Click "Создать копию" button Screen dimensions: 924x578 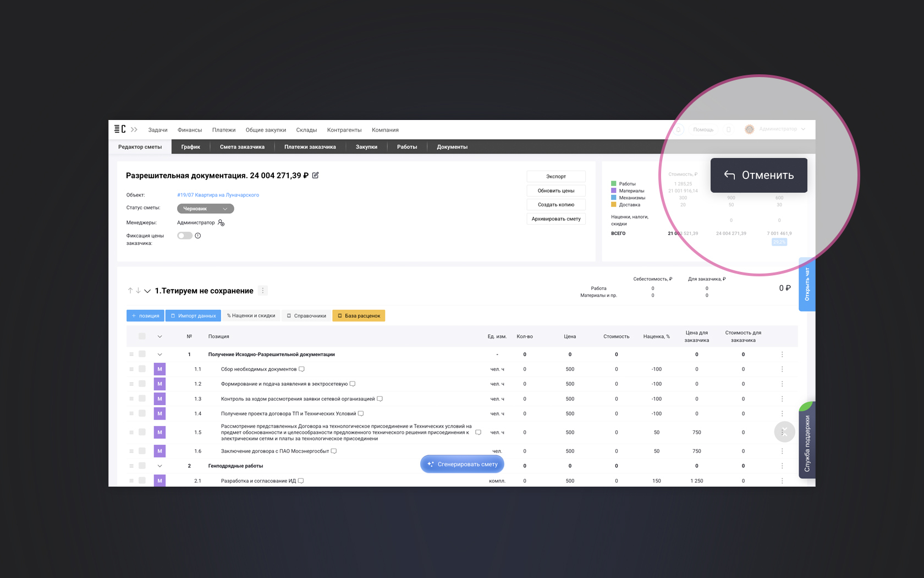click(556, 205)
